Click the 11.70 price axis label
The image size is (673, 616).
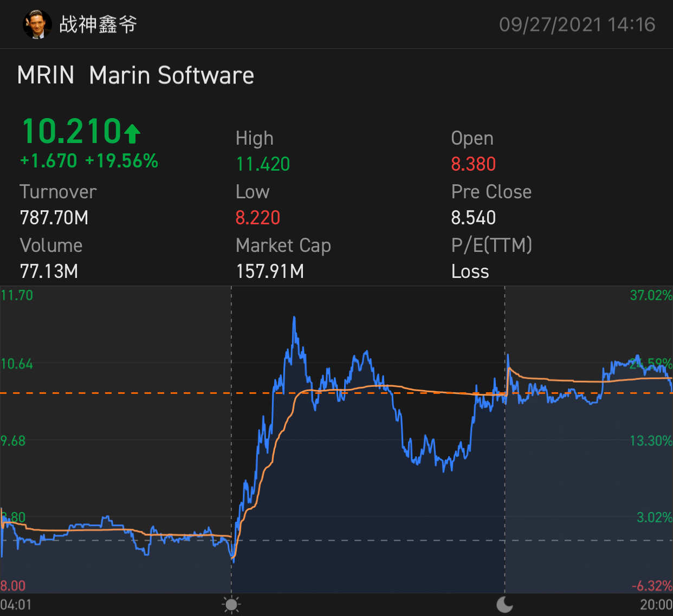17,295
